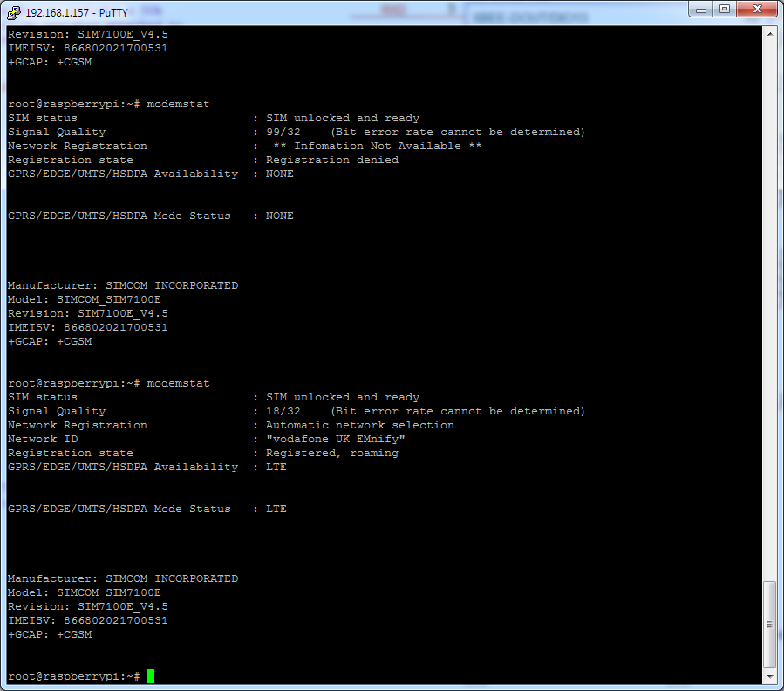Image resolution: width=784 pixels, height=691 pixels.
Task: Click "NONE" after GPRS Availability
Action: [279, 174]
